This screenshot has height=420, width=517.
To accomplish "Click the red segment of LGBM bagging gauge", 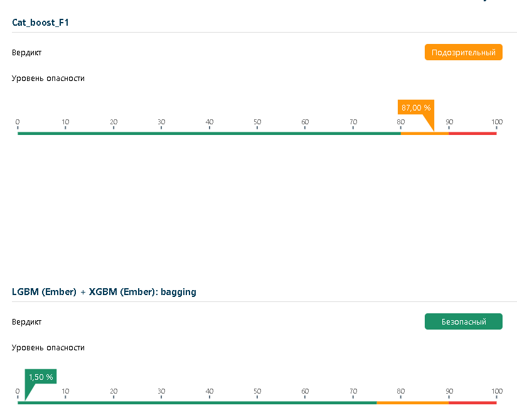I will [x=472, y=402].
